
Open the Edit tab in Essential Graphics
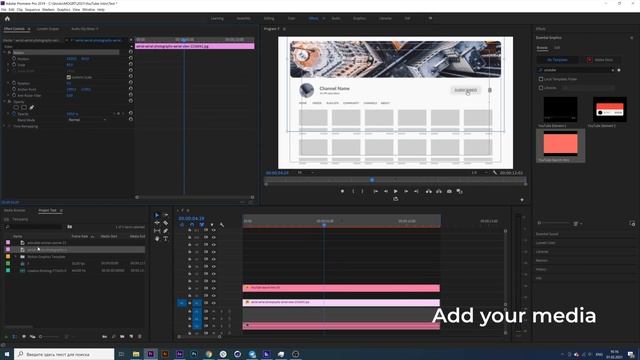(557, 48)
